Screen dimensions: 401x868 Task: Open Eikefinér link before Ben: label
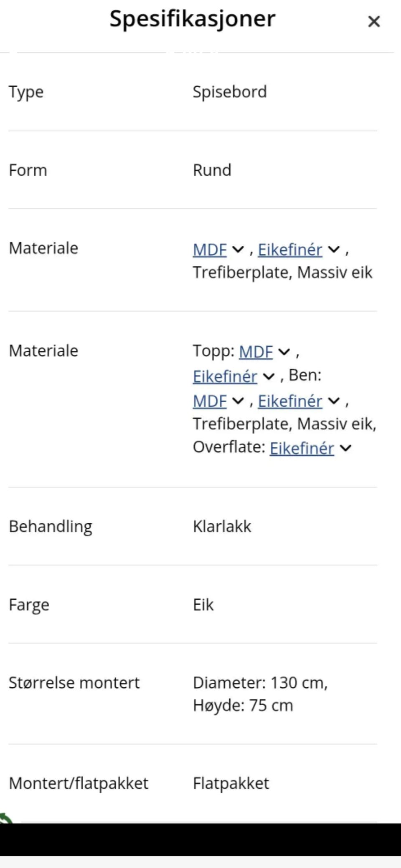225,376
